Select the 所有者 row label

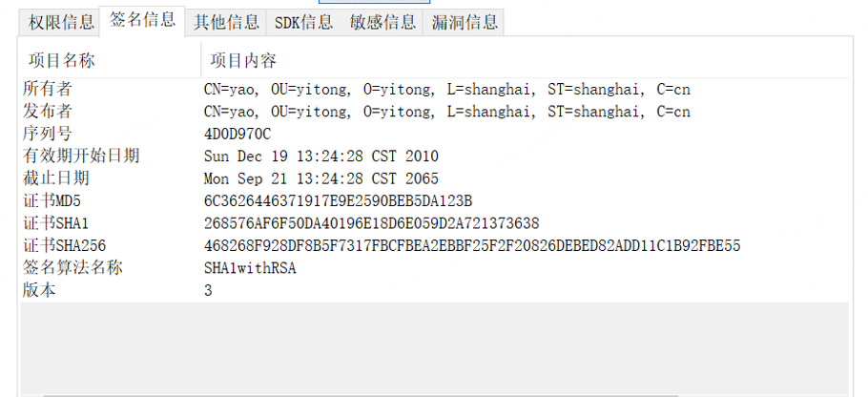(48, 89)
